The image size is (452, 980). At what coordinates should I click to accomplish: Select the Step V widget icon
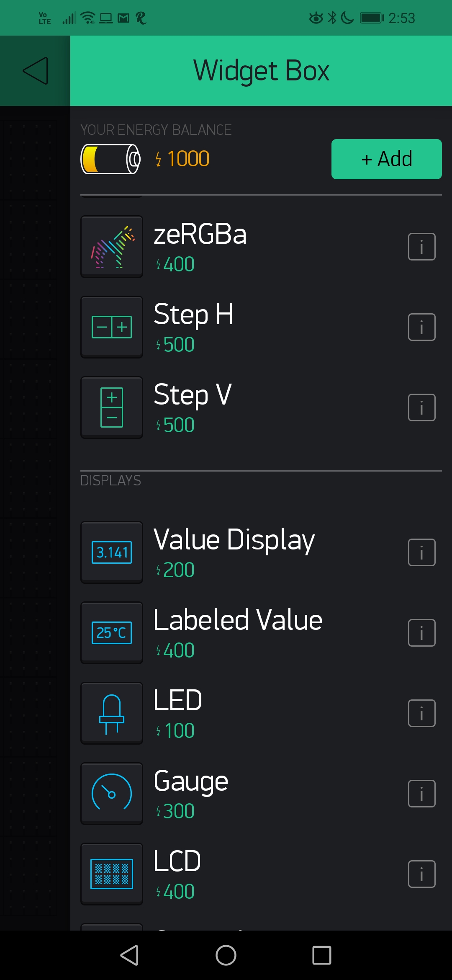[111, 407]
